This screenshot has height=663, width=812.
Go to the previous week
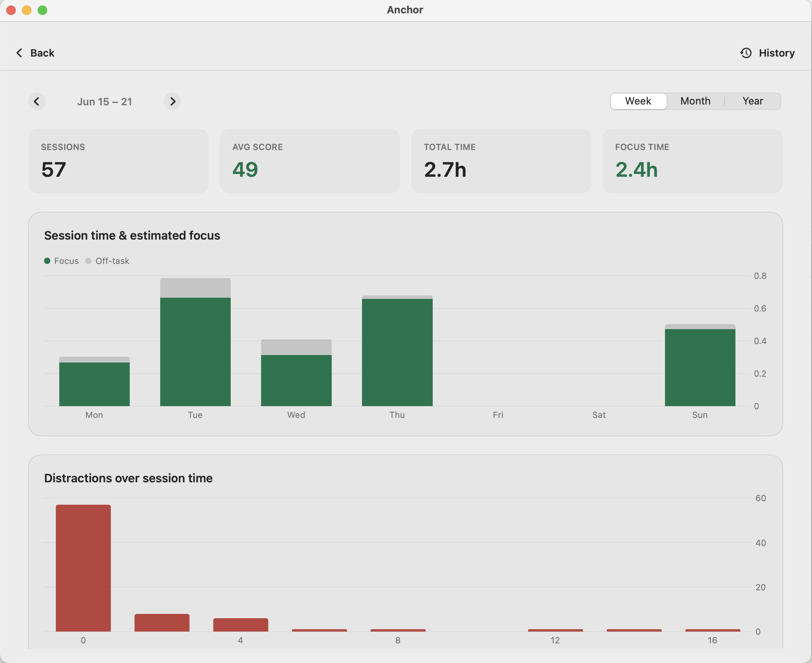coord(37,102)
